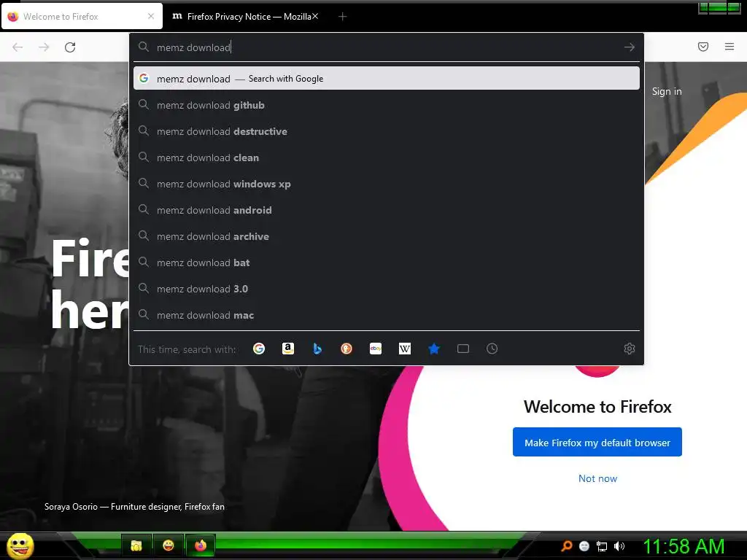Click the taskbar clock showing 11:58 AM
The image size is (747, 560).
[x=684, y=546]
